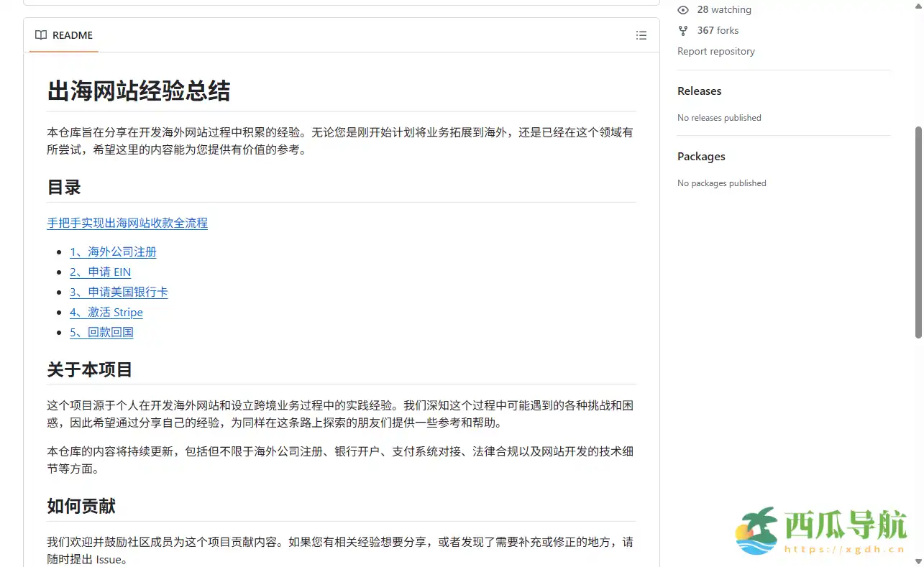
Task: Open the 2、申请 EIN link
Action: coord(100,272)
